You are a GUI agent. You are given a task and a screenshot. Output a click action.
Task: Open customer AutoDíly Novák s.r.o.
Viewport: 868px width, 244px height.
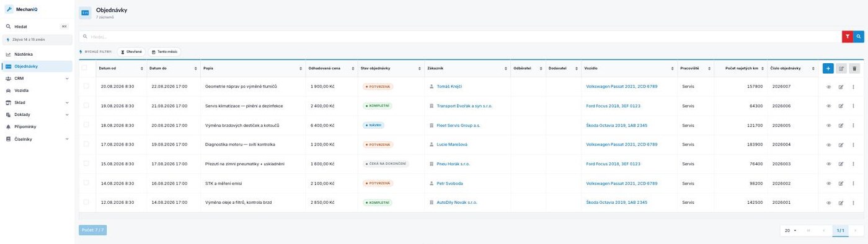tap(457, 203)
